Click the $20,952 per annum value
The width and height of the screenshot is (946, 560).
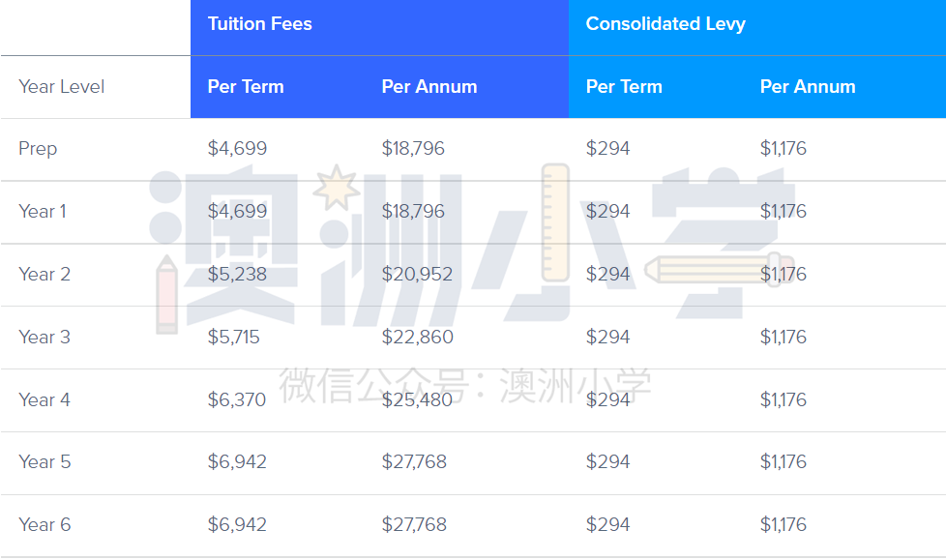tap(417, 275)
